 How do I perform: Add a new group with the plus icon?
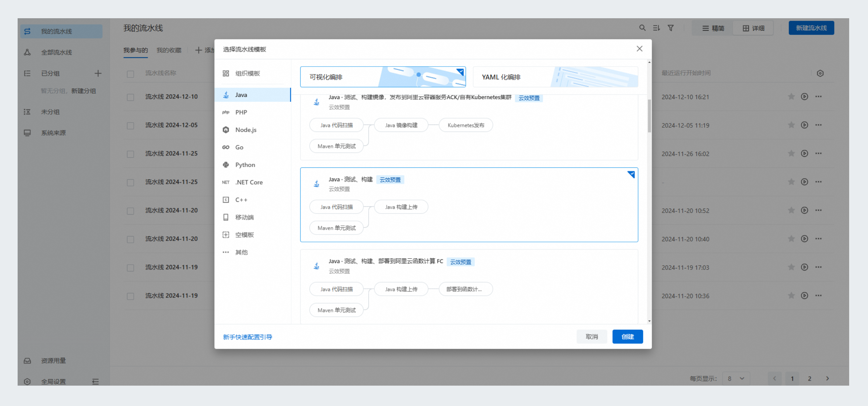(x=98, y=73)
